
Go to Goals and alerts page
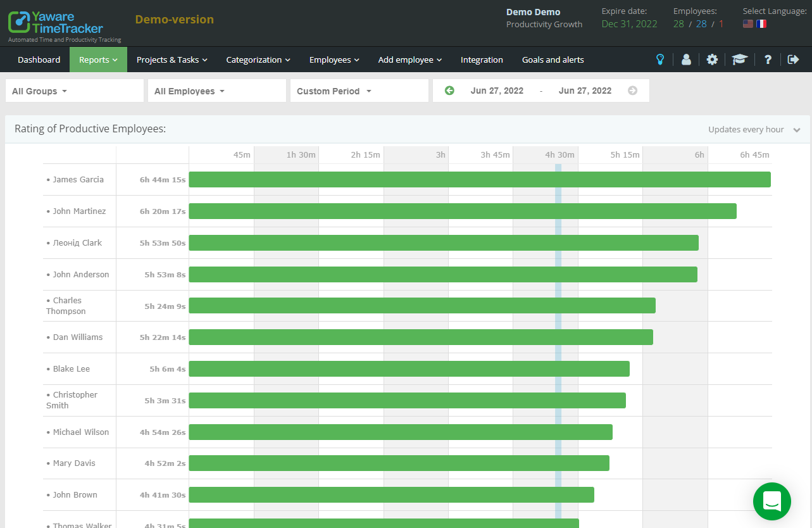[553, 60]
